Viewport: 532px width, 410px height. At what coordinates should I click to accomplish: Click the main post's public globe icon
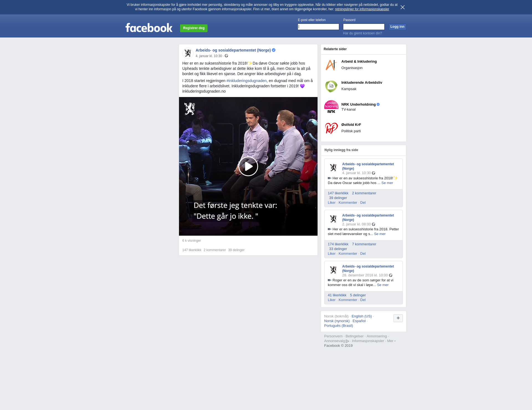click(226, 56)
